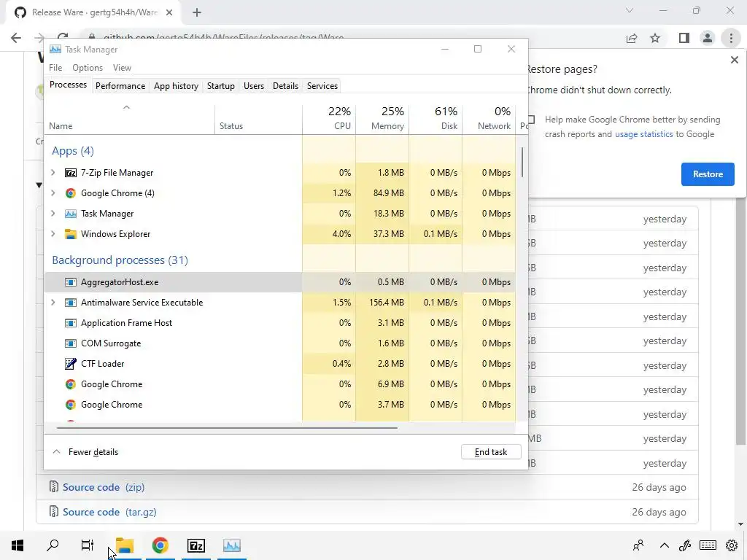This screenshot has height=560, width=747.
Task: Switch to the Services tab
Action: coord(322,86)
